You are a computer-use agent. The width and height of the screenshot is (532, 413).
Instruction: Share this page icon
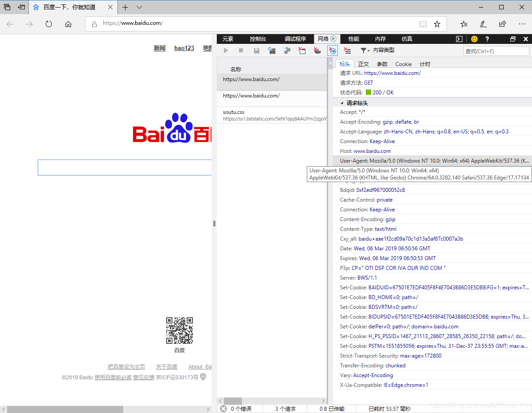(502, 24)
